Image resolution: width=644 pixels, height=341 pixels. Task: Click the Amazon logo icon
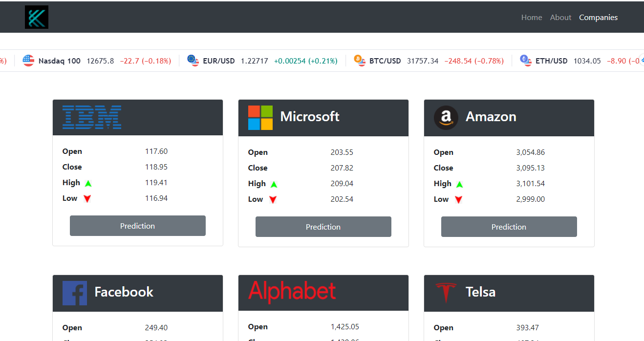446,118
